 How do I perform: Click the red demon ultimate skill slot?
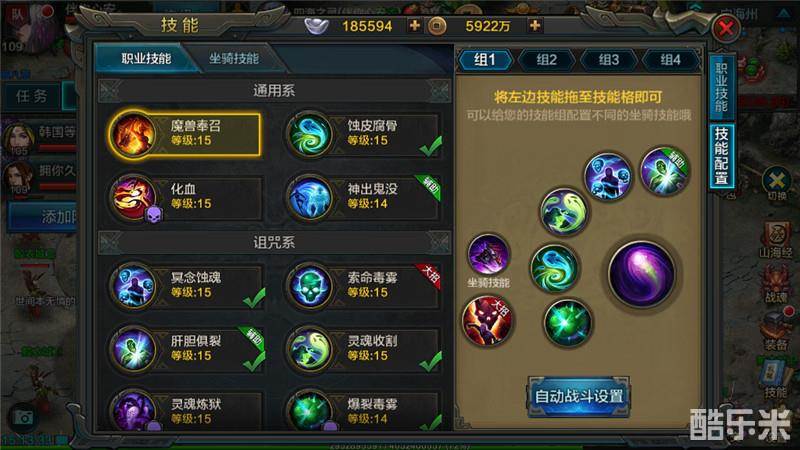pos(487,321)
